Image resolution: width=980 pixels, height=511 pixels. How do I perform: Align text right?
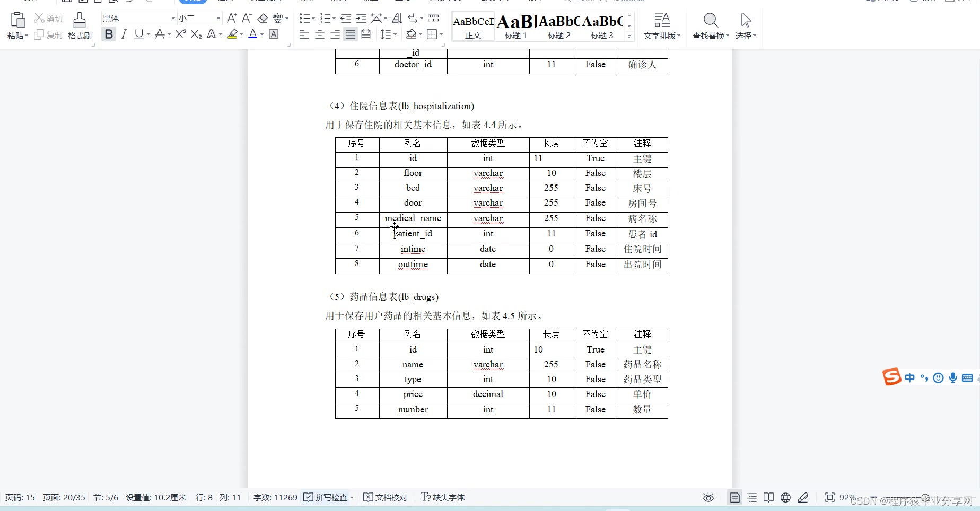(335, 34)
